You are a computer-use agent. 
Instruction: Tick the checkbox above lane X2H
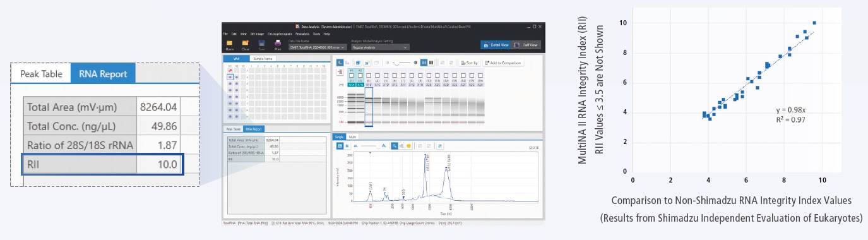point(480,76)
